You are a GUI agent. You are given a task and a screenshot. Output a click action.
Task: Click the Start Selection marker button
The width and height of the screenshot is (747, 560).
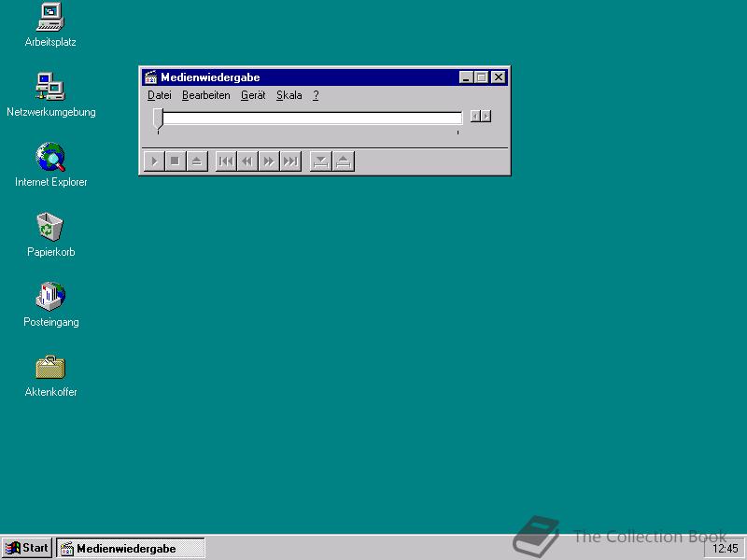point(320,161)
